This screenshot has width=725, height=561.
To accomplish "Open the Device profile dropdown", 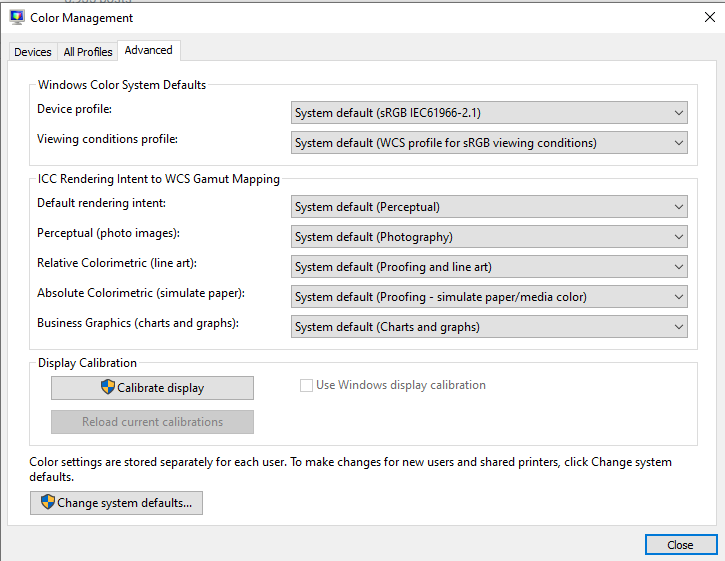I will click(489, 113).
